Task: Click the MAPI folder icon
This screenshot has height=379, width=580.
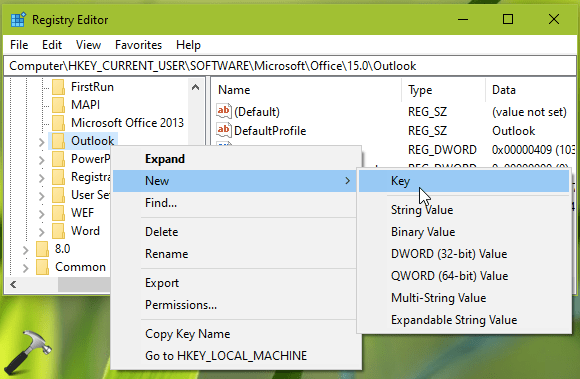Action: point(58,105)
